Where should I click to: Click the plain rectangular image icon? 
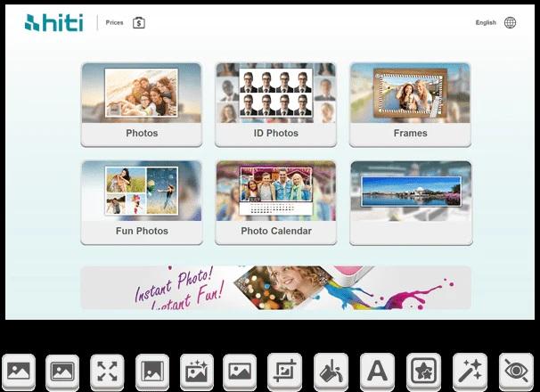[240, 372]
